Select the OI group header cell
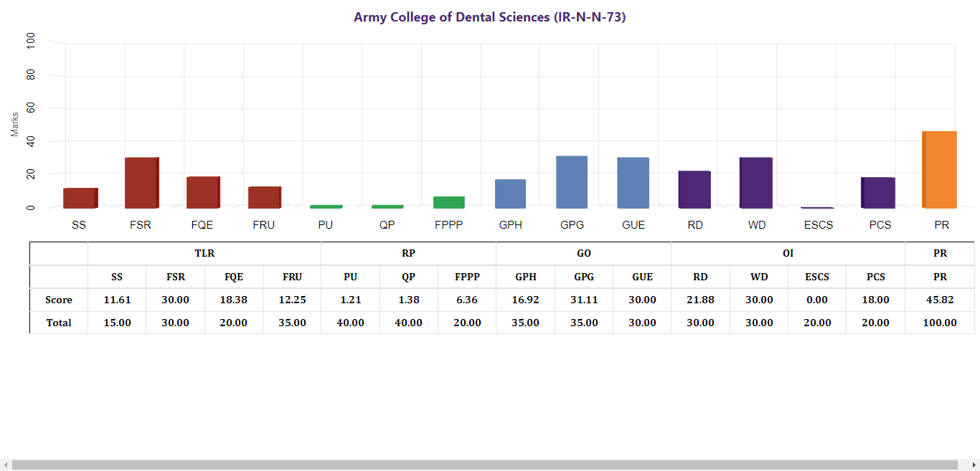The height and width of the screenshot is (471, 980). coord(788,253)
